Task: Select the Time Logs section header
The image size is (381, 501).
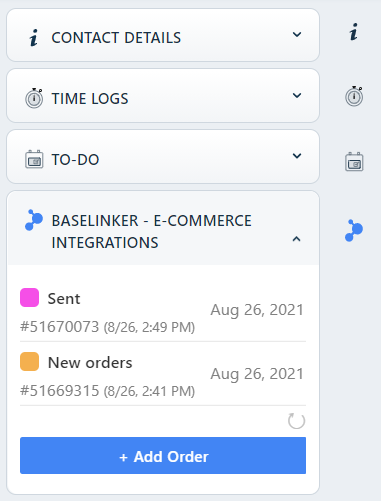Action: pos(163,96)
